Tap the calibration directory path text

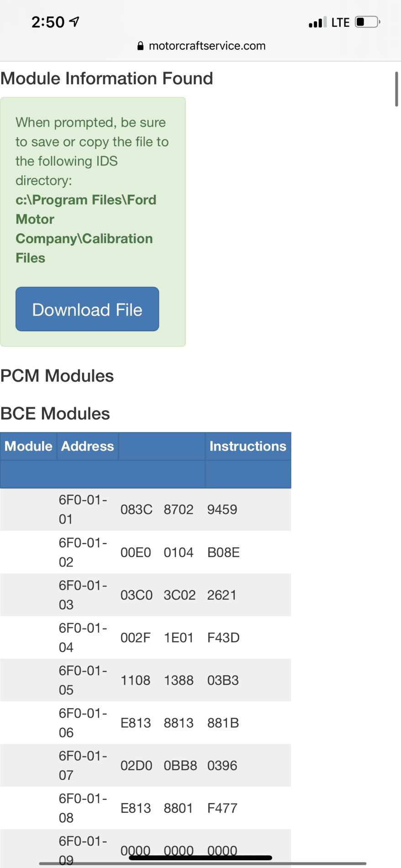click(x=86, y=229)
